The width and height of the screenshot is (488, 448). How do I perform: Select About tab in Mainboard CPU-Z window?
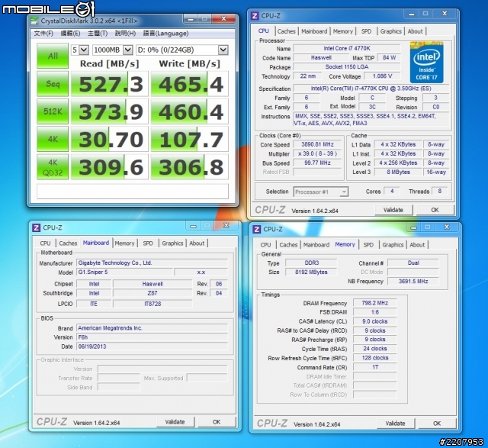[197, 243]
